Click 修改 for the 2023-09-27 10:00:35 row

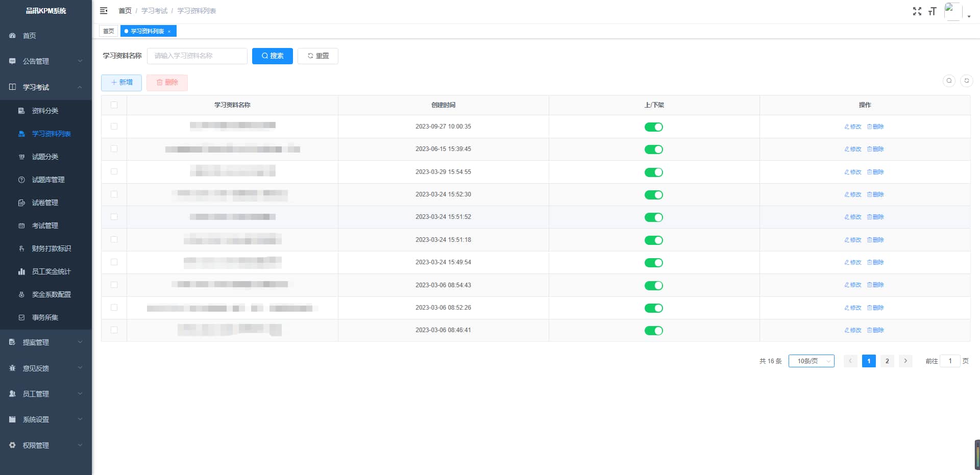click(853, 127)
